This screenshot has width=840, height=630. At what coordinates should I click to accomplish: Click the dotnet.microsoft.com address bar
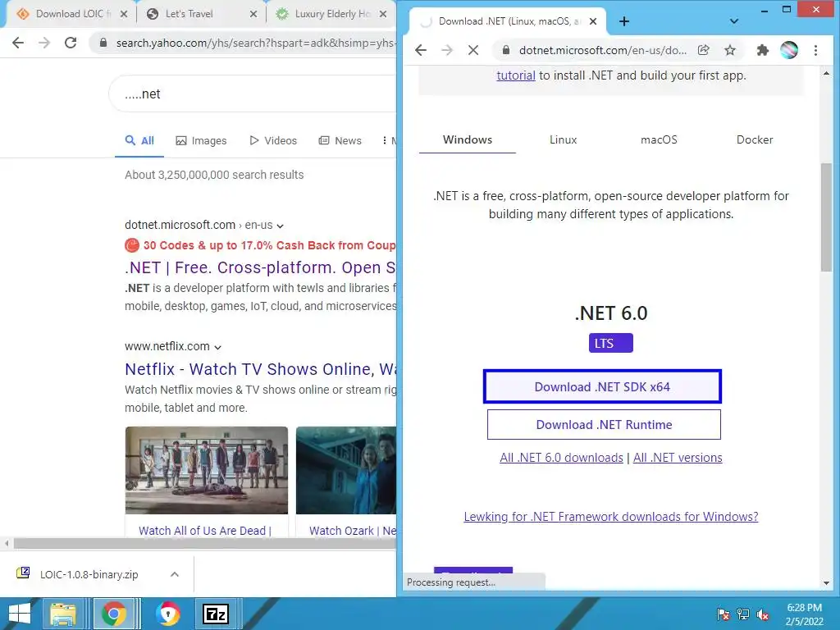coord(603,50)
